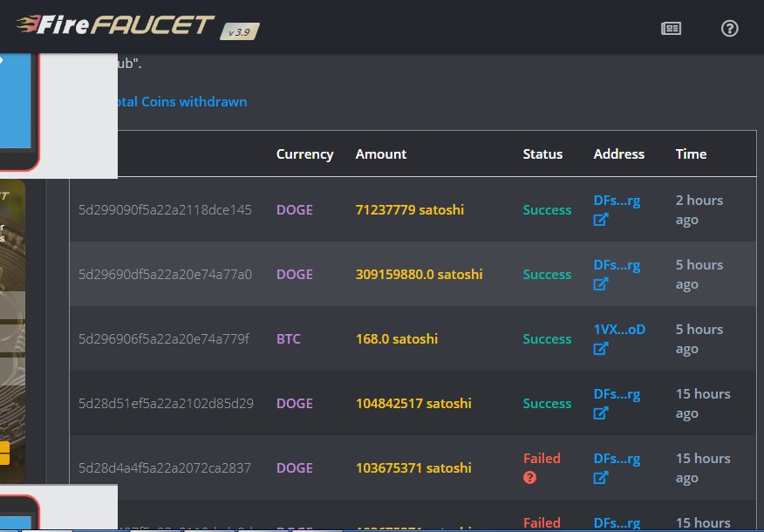Open the 1VX...oD address link
The image size is (764, 532).
(x=619, y=330)
